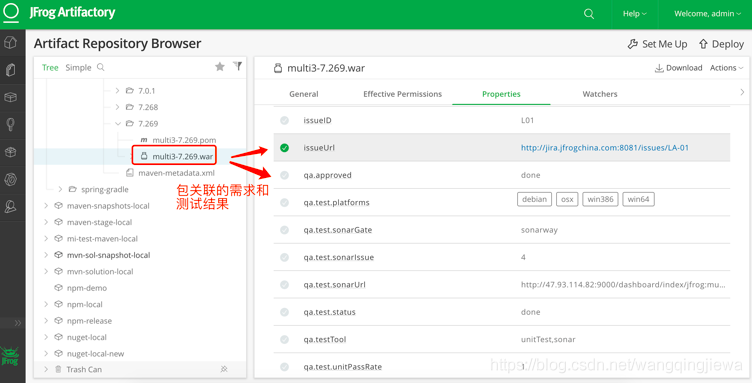Open Packages box icon in sidebar

[x=10, y=97]
